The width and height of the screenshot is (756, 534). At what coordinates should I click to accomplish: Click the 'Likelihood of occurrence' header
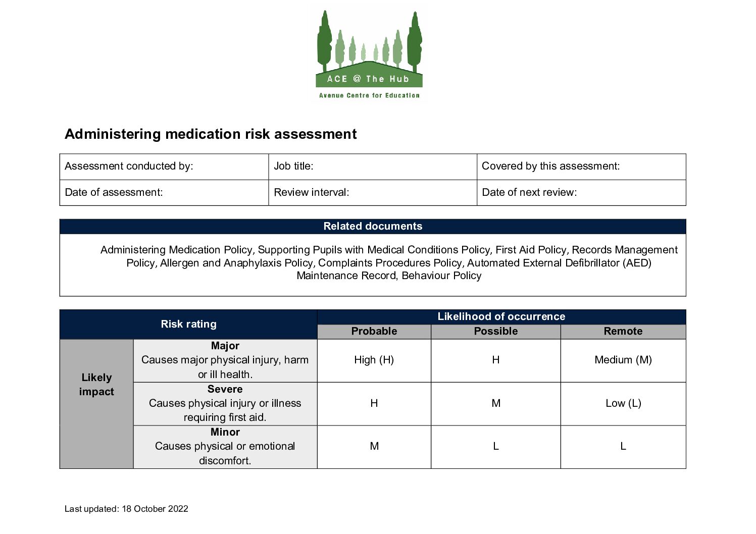pyautogui.click(x=501, y=316)
